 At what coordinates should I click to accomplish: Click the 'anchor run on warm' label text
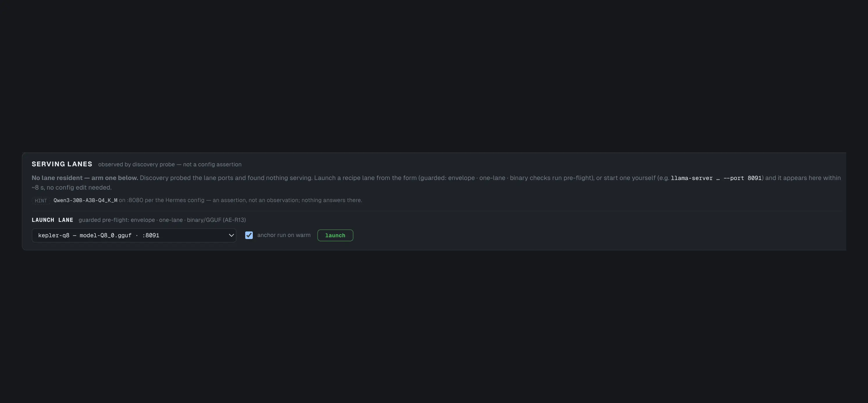[284, 235]
